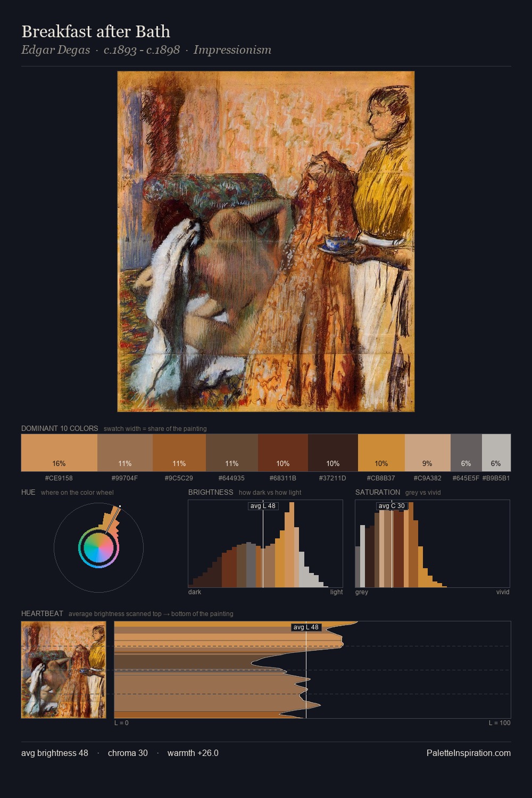Click 'where on the color wheel' caption
The width and height of the screenshot is (532, 798).
[x=77, y=493]
